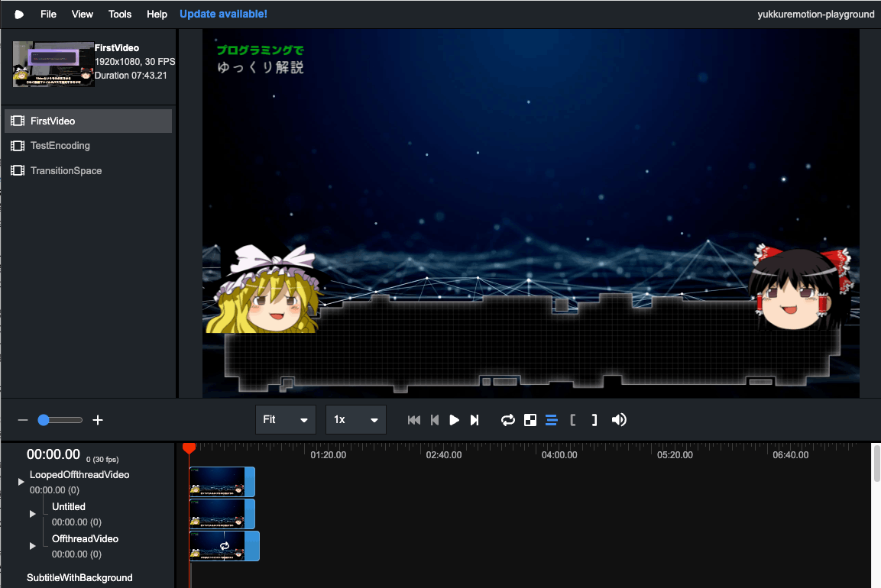Click the Remotion logo icon
Screen dimensions: 881x588
coord(18,14)
